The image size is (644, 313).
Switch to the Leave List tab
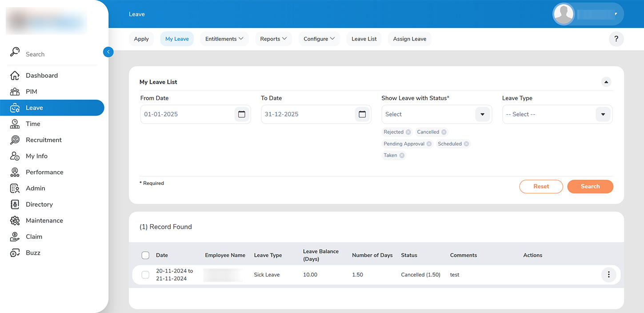pos(364,39)
